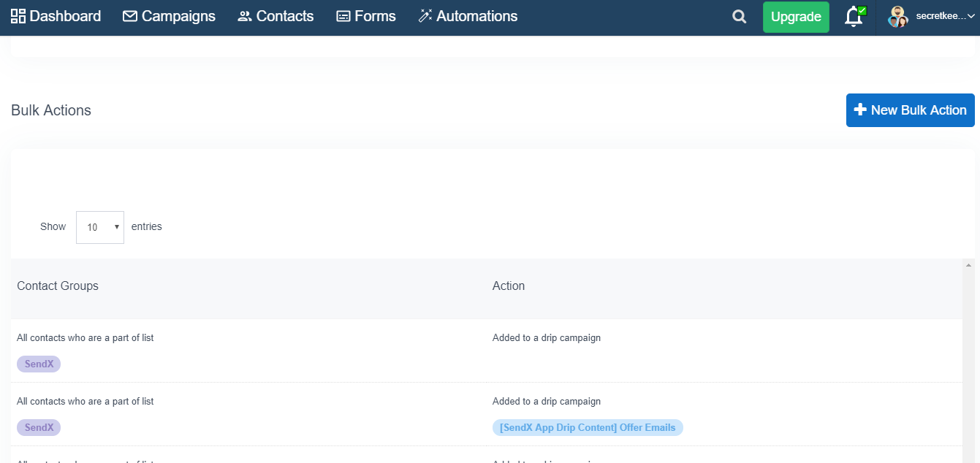This screenshot has width=980, height=463.
Task: Select second row 'All contacts who are a part of list'
Action: 86,401
